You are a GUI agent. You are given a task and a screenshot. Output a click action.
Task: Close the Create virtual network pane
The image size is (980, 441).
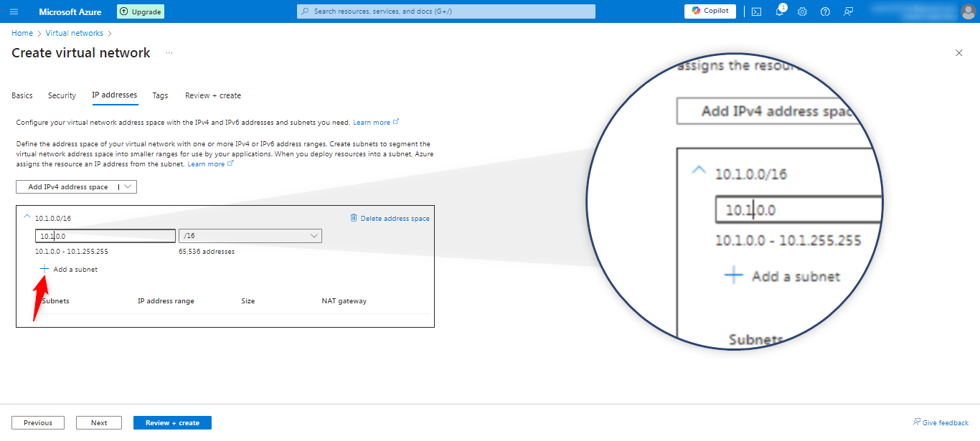[x=958, y=53]
